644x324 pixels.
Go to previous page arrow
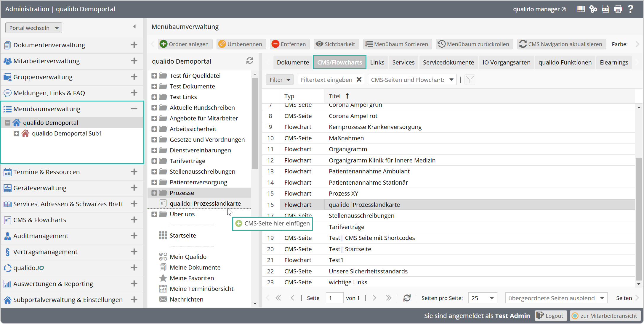click(x=292, y=298)
